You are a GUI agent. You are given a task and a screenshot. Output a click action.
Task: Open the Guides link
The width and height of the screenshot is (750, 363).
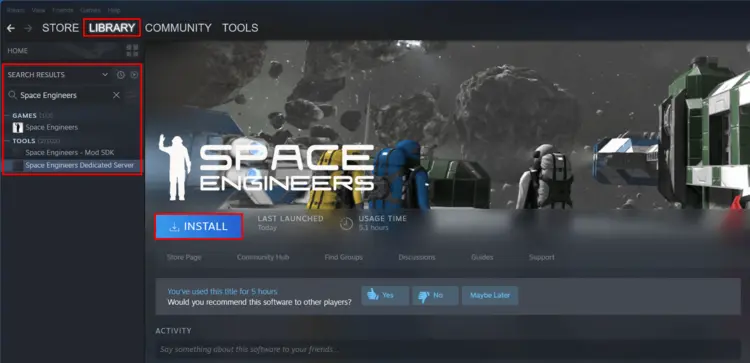pos(482,257)
